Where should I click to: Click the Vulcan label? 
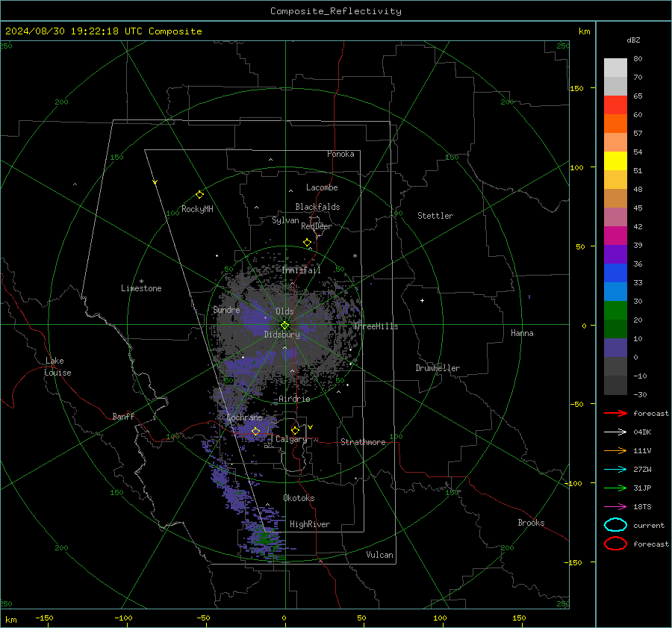tap(379, 555)
